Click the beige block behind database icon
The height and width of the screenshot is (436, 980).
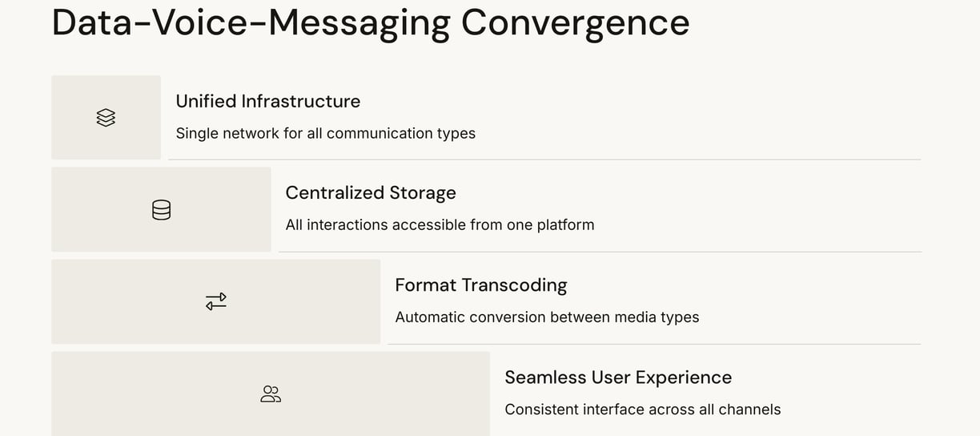tap(161, 210)
